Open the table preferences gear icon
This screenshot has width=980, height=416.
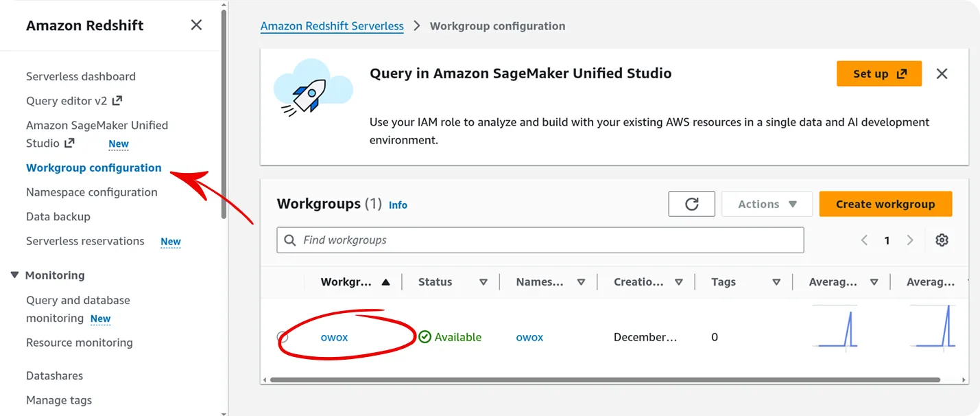[x=942, y=240]
